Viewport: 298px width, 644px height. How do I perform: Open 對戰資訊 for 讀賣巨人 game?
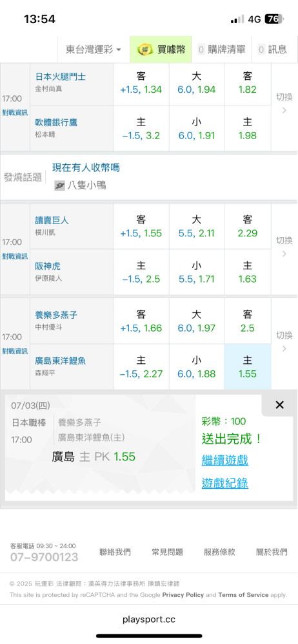click(x=15, y=256)
